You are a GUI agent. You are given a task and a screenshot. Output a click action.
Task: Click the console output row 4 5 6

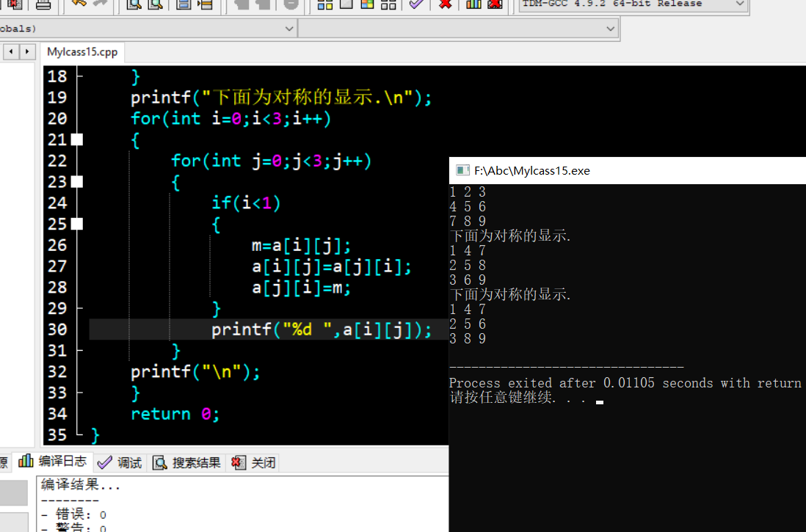click(x=468, y=207)
